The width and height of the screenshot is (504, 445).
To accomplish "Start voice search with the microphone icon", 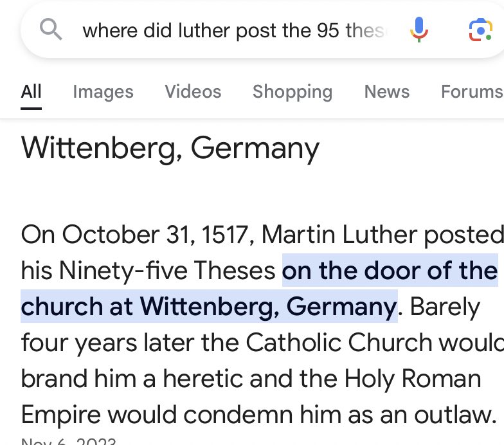I will tap(419, 30).
